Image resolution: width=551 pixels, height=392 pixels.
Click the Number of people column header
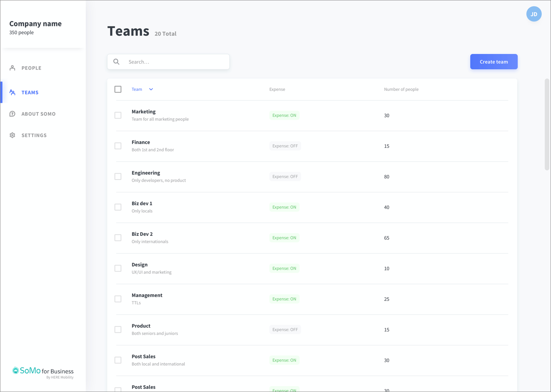401,89
